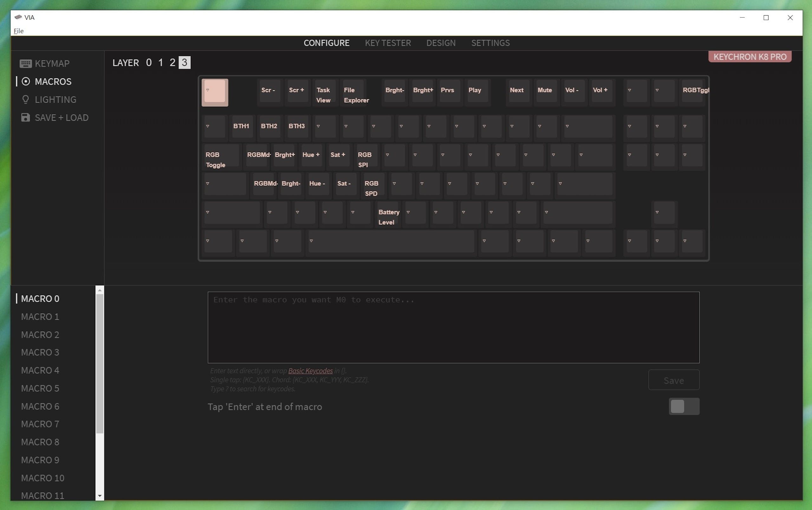Click the Save macro button

tap(673, 380)
